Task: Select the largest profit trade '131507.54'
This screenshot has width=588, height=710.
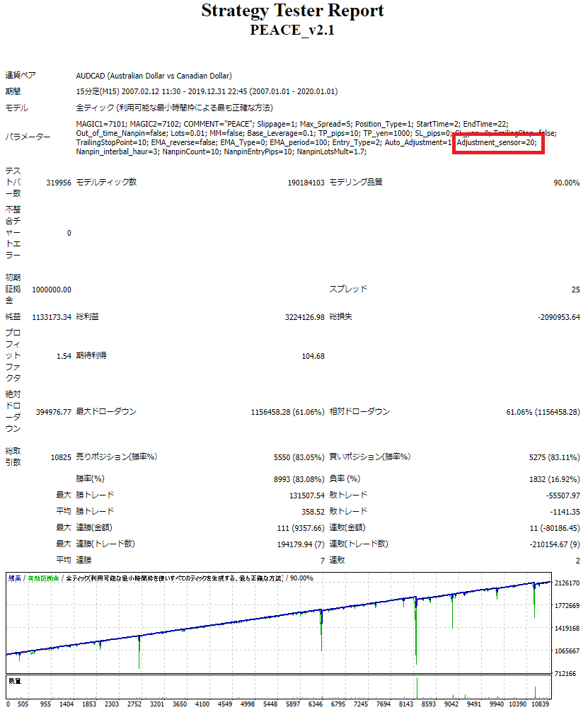Action: 307,496
